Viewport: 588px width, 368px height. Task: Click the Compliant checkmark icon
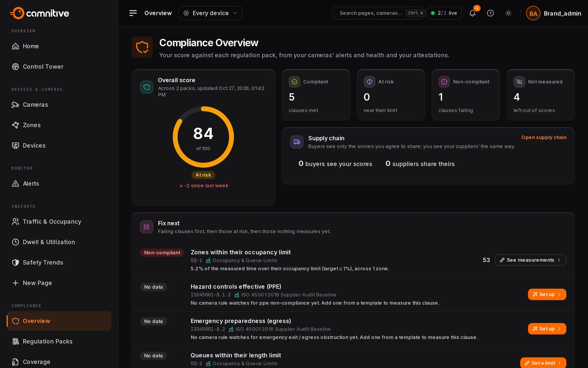pos(294,82)
